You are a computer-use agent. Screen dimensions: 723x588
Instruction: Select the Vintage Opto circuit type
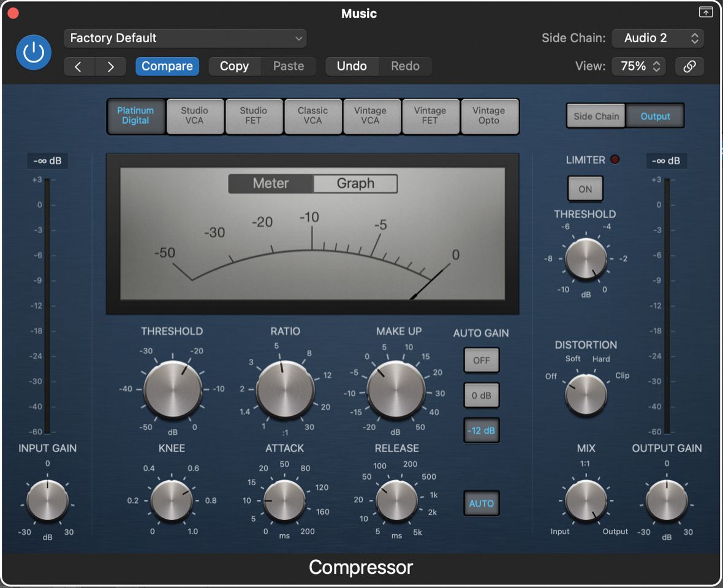click(490, 116)
